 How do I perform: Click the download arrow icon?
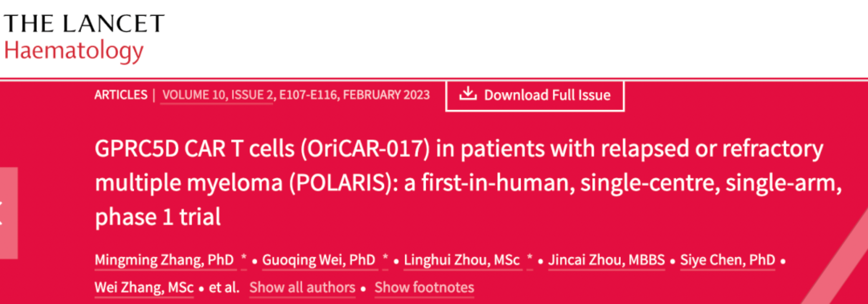[x=468, y=94]
